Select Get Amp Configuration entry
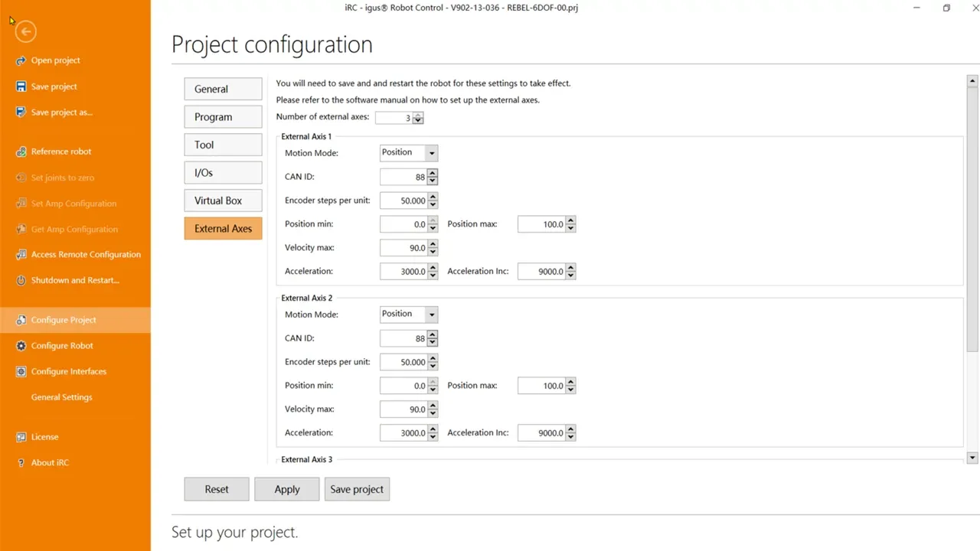Image resolution: width=980 pixels, height=551 pixels. (x=74, y=230)
